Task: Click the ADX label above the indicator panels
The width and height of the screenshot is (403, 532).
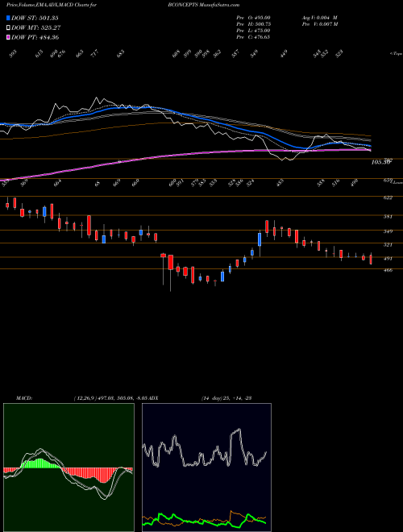Action: click(x=153, y=398)
